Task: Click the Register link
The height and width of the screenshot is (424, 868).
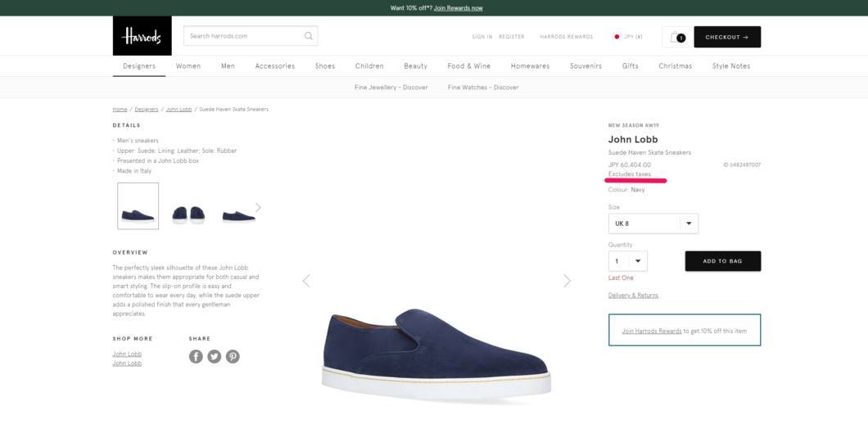Action: (x=512, y=37)
